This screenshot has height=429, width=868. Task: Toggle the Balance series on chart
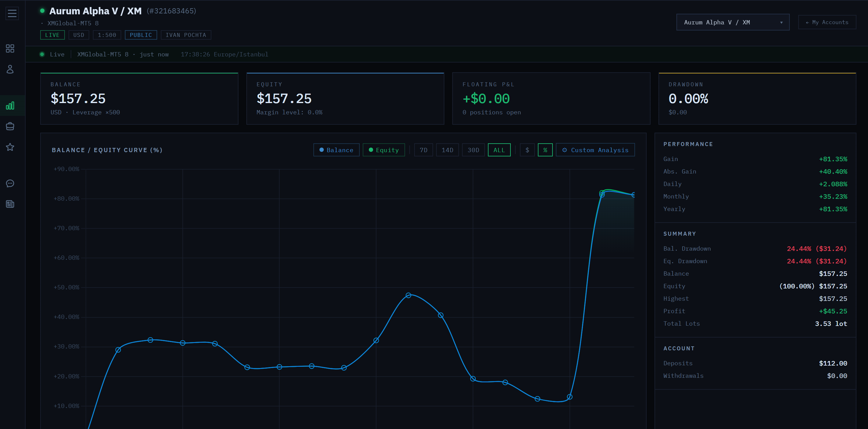tap(336, 150)
